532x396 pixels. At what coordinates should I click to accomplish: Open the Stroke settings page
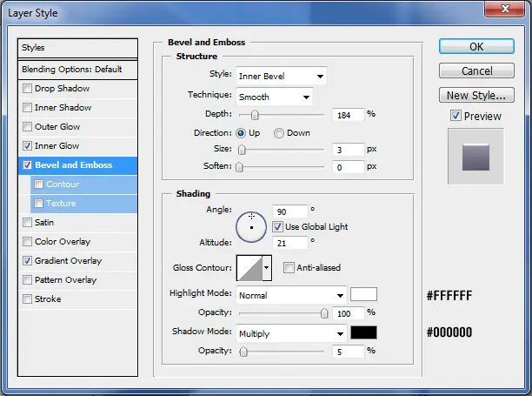point(48,299)
